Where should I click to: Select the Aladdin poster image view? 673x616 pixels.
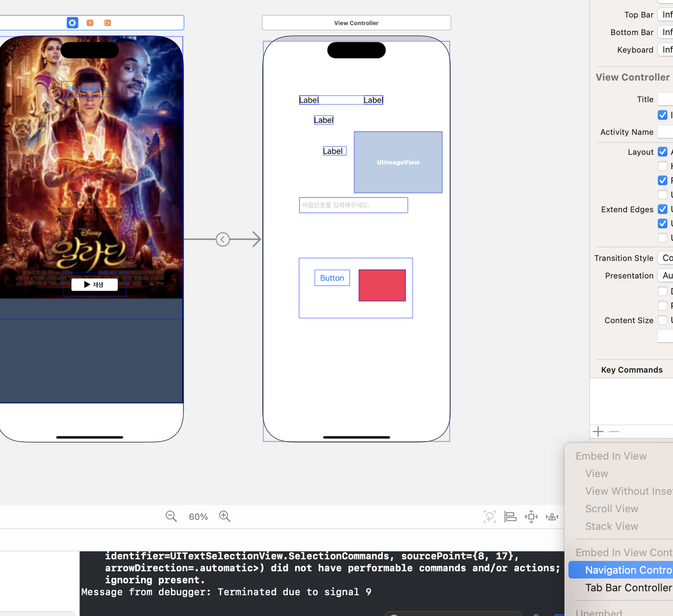pyautogui.click(x=91, y=173)
